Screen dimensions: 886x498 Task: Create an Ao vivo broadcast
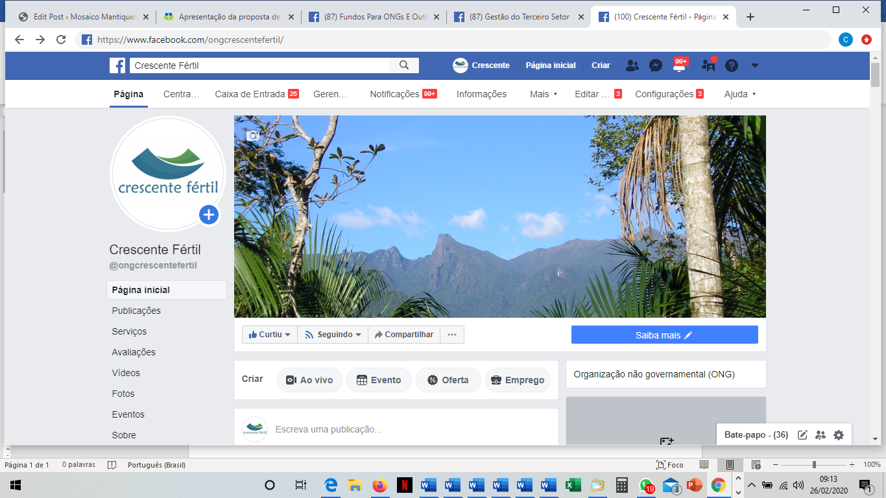[x=310, y=380]
